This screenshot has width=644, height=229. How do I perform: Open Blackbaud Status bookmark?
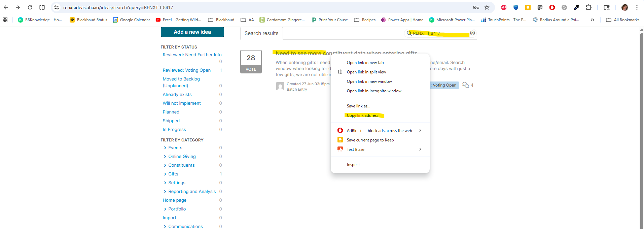click(88, 20)
